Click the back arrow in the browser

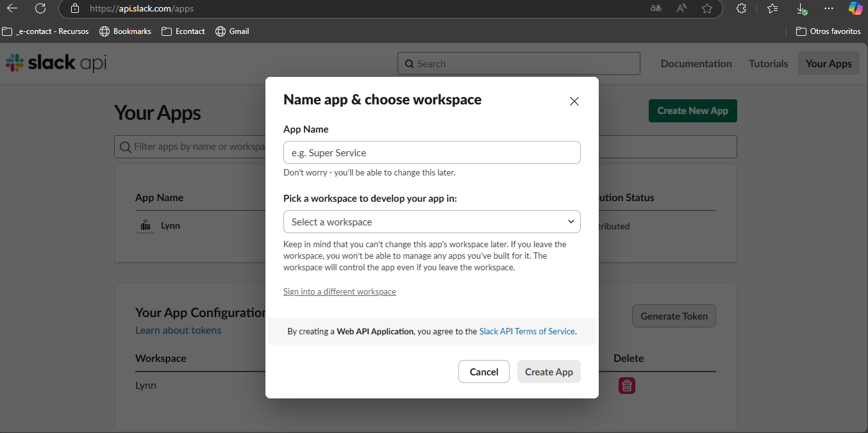12,8
